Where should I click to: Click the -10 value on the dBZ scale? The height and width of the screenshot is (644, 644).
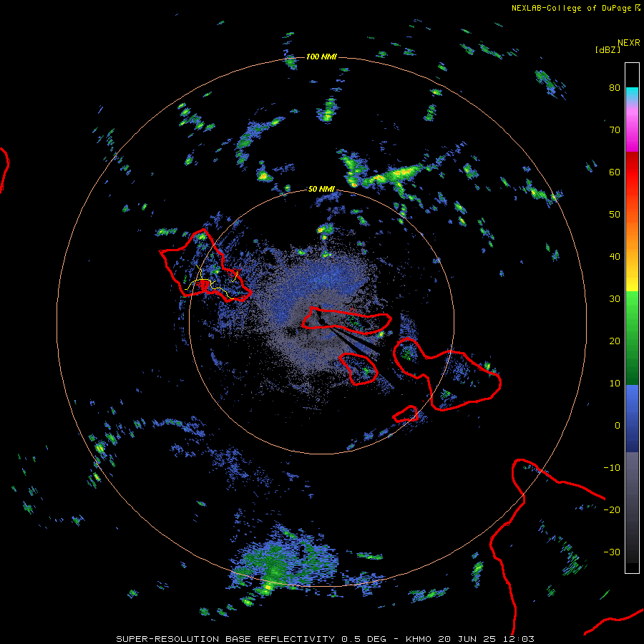[x=612, y=468]
